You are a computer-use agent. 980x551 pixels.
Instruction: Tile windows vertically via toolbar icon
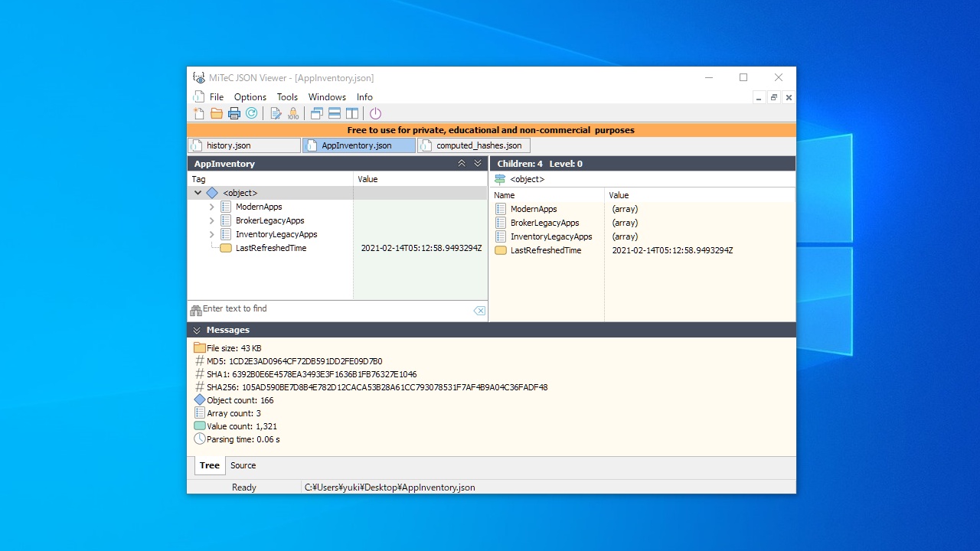352,113
